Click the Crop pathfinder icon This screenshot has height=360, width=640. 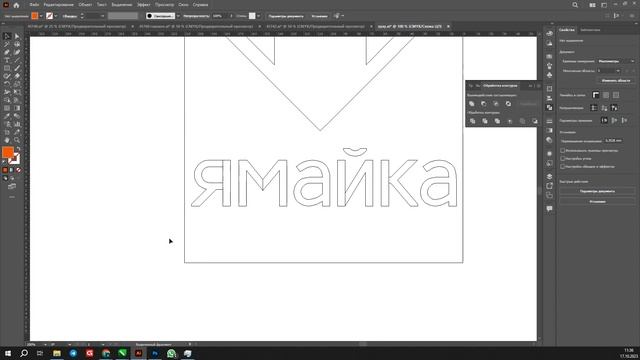(510, 121)
